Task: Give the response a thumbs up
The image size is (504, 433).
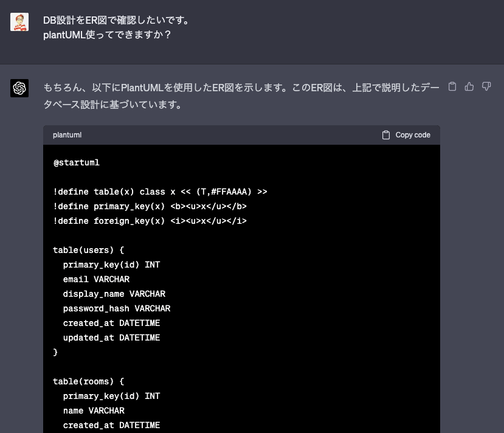Action: (469, 86)
